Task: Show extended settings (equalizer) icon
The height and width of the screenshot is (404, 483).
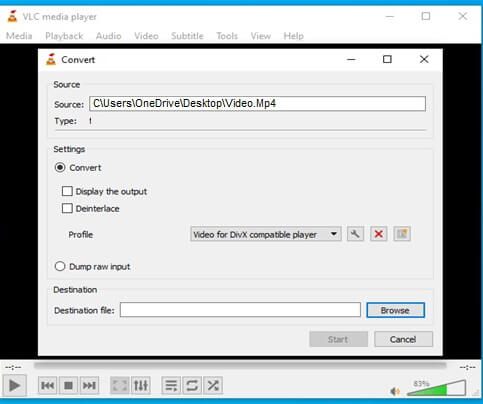Action: (x=141, y=386)
